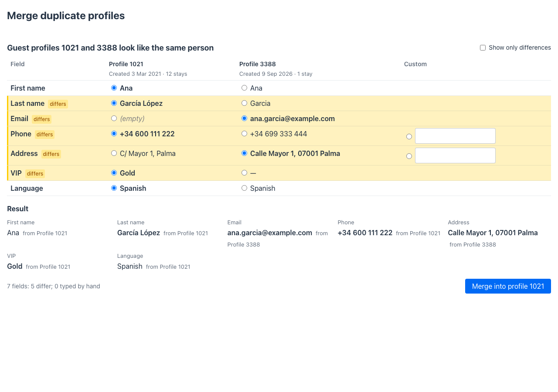Click the Merge into profile 1021 button
The image size is (558, 392).
[508, 286]
